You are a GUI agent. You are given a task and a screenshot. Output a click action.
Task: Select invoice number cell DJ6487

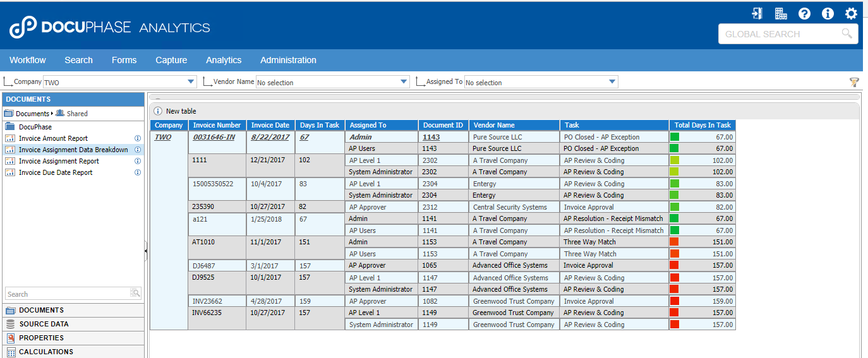[217, 266]
